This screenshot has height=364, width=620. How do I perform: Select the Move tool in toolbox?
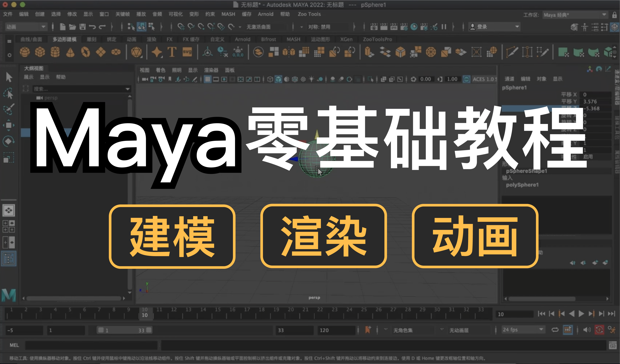click(9, 125)
